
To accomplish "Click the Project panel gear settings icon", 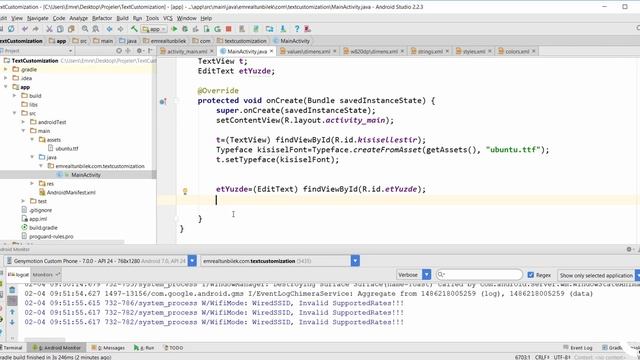I will click(x=140, y=51).
